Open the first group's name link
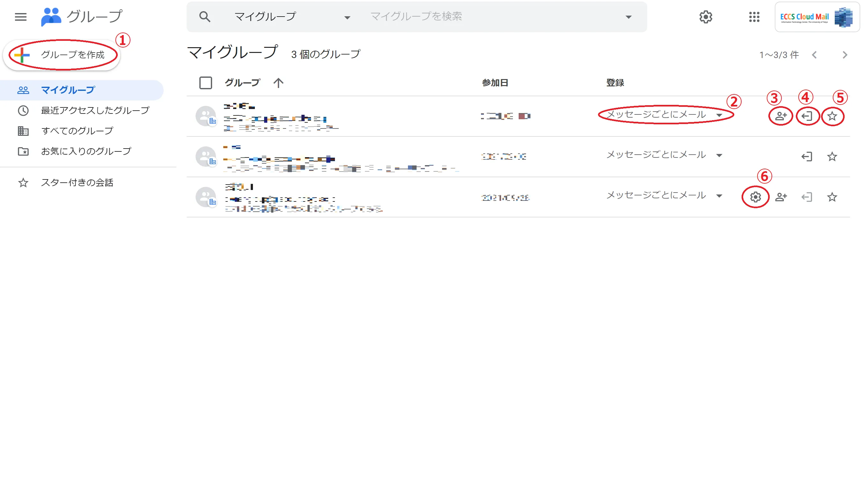 coord(239,106)
